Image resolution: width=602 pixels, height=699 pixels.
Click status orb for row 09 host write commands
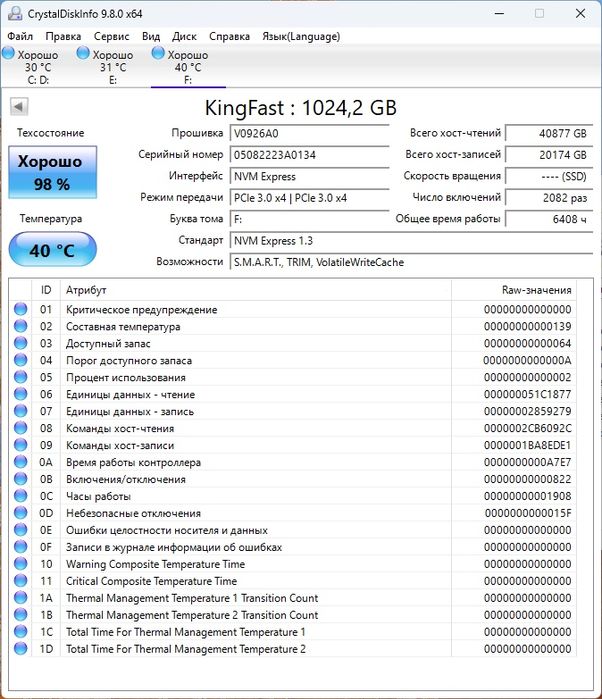[21, 444]
